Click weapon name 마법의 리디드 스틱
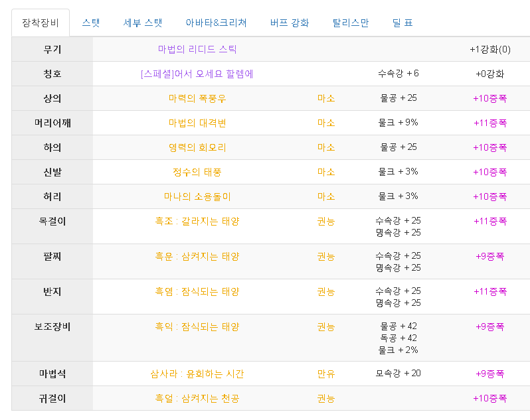The width and height of the screenshot is (530, 420). coord(197,49)
